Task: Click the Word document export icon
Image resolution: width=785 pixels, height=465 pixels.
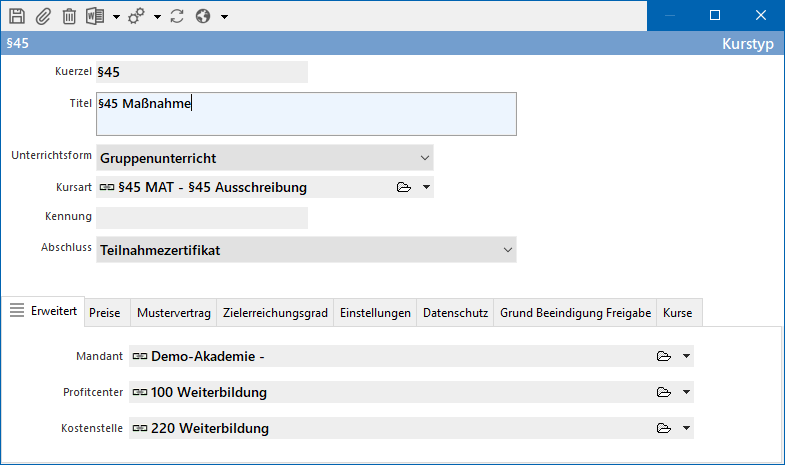Action: [96, 16]
